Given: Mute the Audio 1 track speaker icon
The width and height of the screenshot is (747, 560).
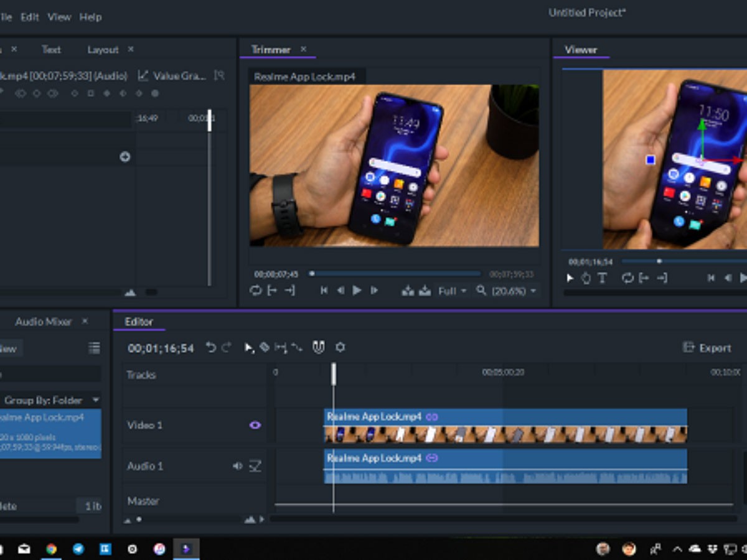Looking at the screenshot, I should tap(237, 465).
